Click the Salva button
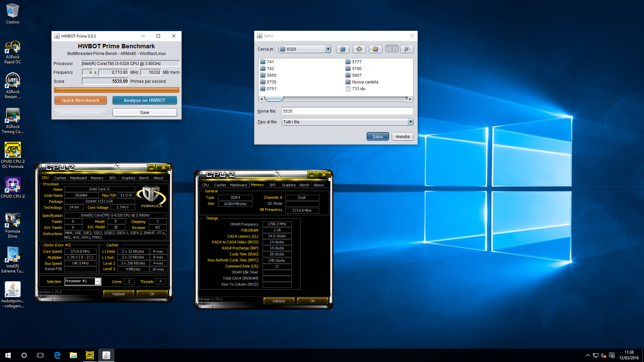The width and height of the screenshot is (644, 362). [377, 136]
